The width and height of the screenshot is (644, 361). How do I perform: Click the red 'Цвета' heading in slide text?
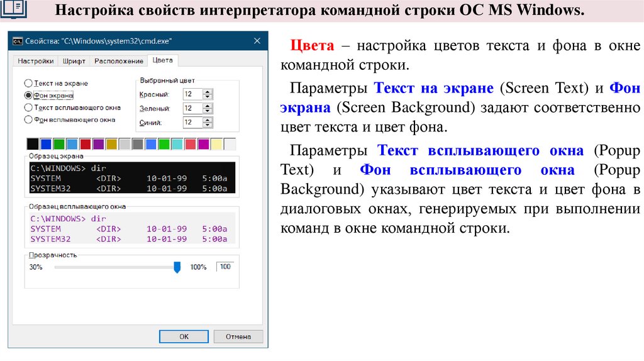312,45
